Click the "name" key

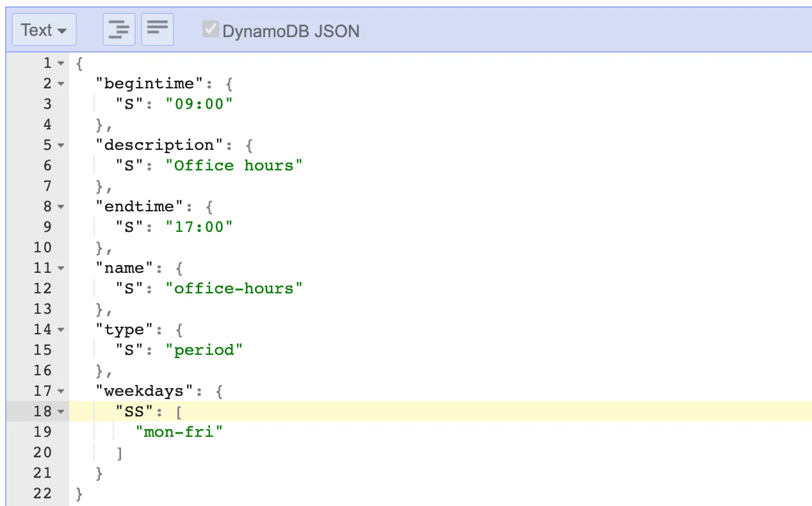tap(125, 268)
